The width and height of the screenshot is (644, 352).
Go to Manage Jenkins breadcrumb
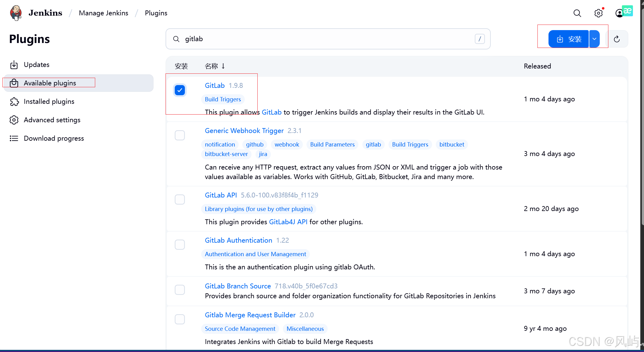[103, 13]
